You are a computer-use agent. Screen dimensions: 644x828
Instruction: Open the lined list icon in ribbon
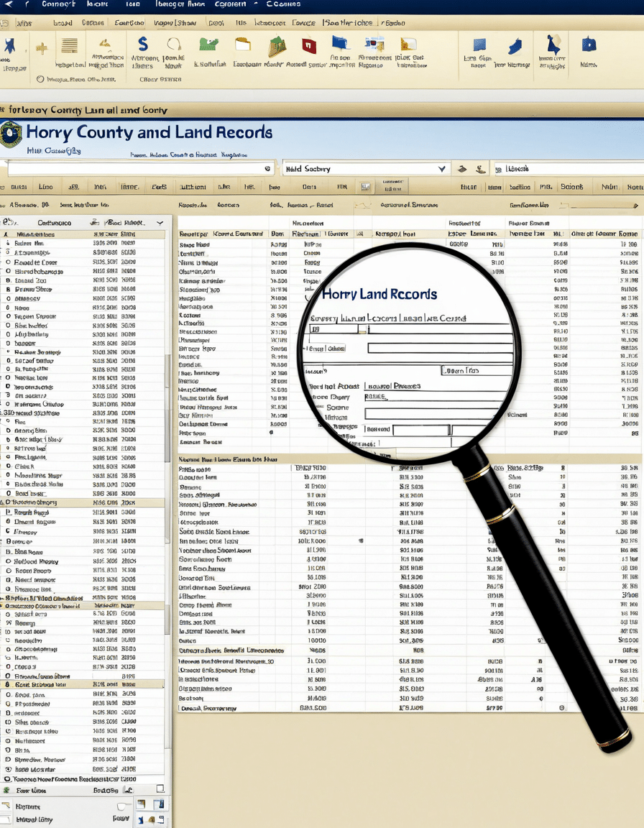tap(69, 46)
